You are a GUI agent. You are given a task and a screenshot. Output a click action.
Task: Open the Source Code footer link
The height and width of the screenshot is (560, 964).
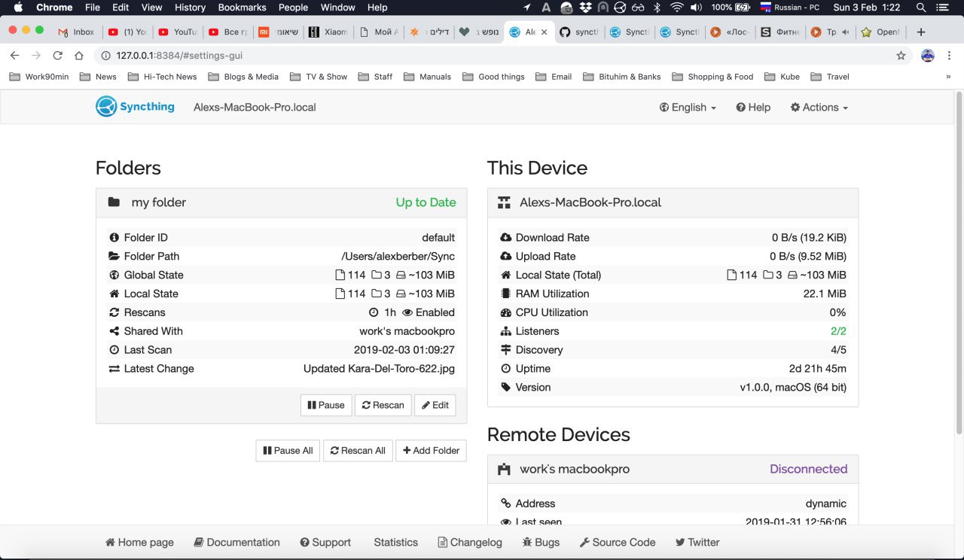tap(618, 543)
